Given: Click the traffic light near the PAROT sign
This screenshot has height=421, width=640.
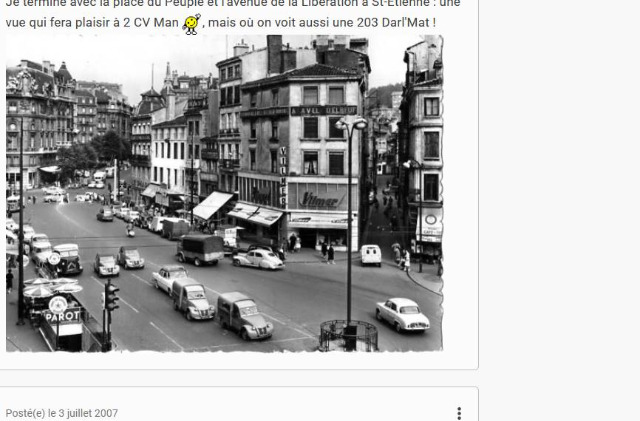Looking at the screenshot, I should (x=111, y=296).
